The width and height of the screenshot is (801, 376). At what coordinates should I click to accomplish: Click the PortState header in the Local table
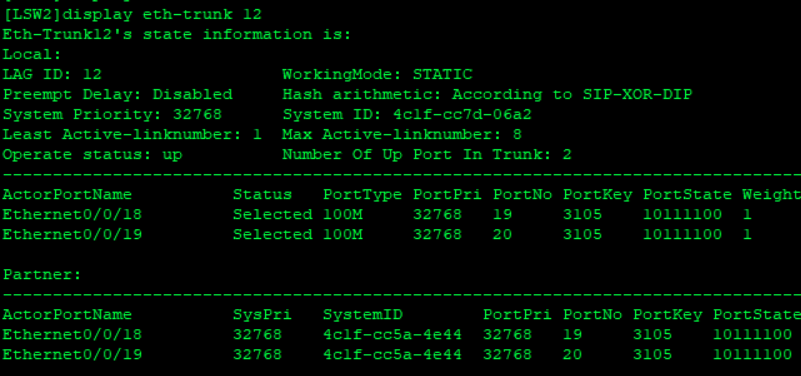pos(688,195)
